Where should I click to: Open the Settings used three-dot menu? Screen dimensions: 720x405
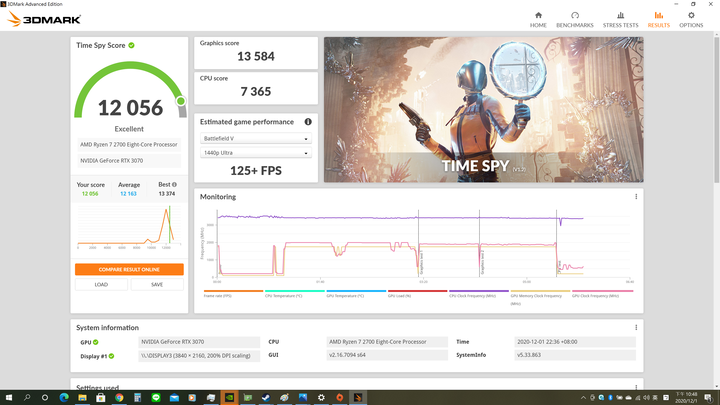(x=636, y=387)
